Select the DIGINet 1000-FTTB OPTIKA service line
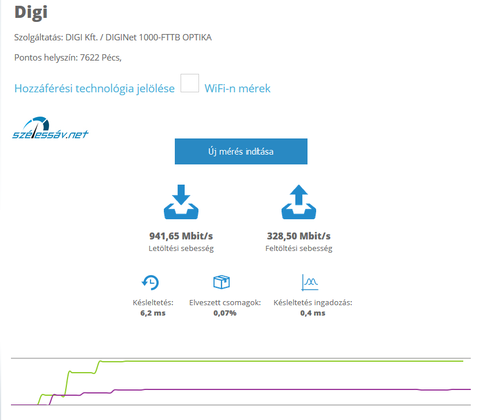 (x=113, y=37)
